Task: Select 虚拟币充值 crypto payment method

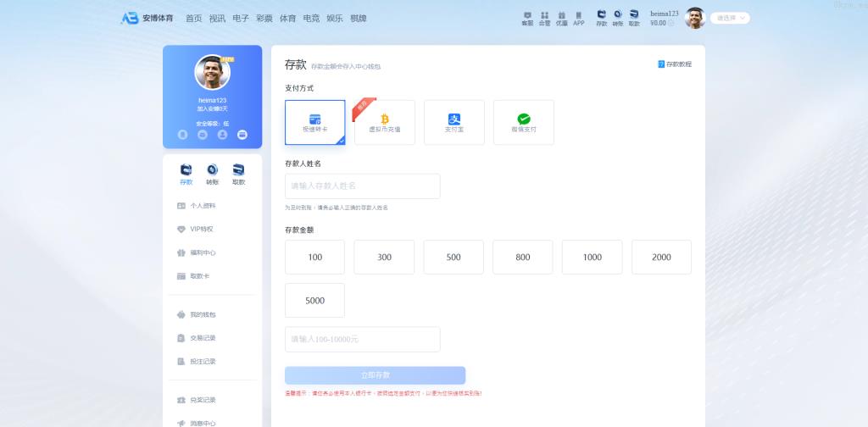Action: 385,122
